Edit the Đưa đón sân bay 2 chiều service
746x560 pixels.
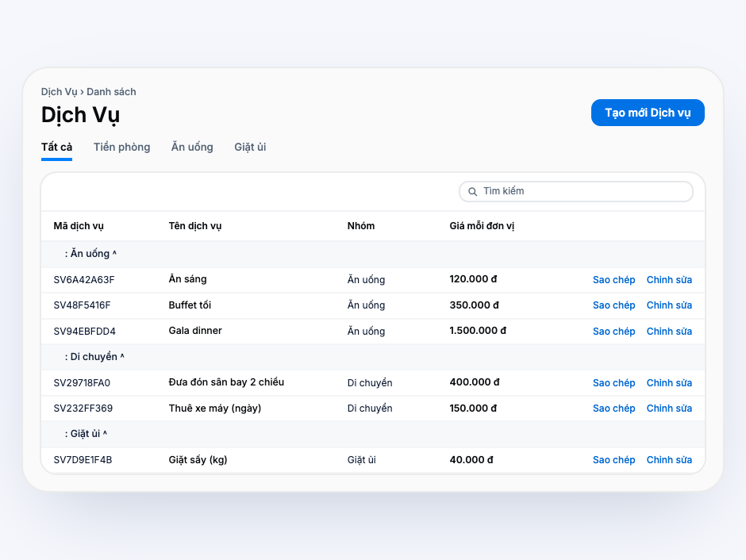(669, 383)
